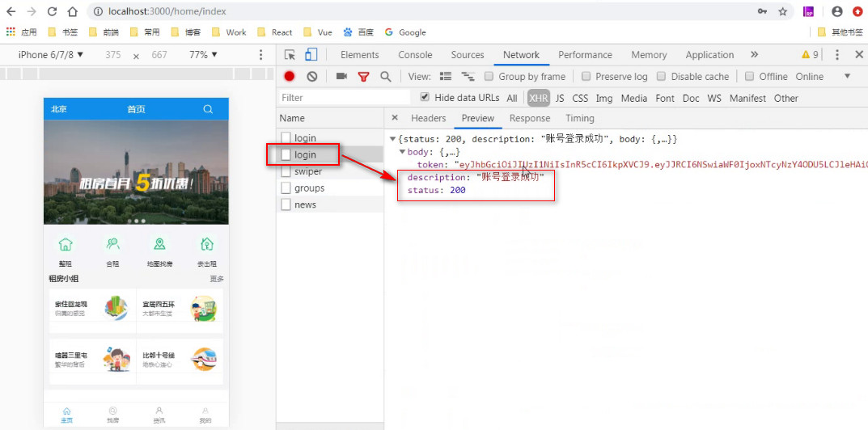This screenshot has height=430, width=868.
Task: Capture screenshots with the camera icon
Action: [x=341, y=76]
